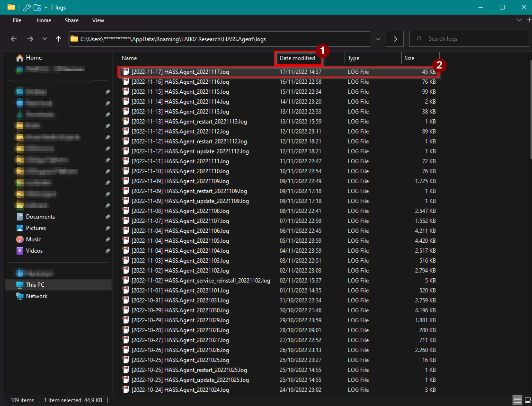Select HASS.Agent_service_reinstall_20221102.log

coord(201,281)
